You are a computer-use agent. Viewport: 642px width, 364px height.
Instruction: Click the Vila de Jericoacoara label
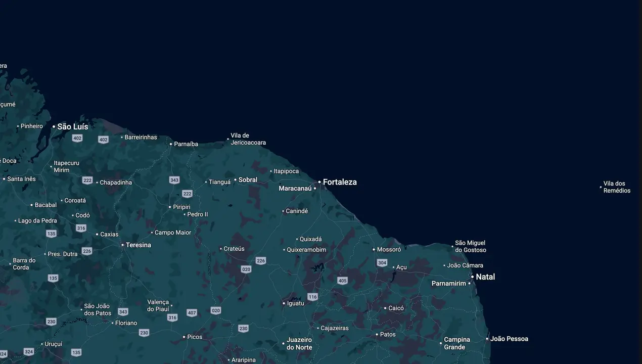pyautogui.click(x=248, y=139)
